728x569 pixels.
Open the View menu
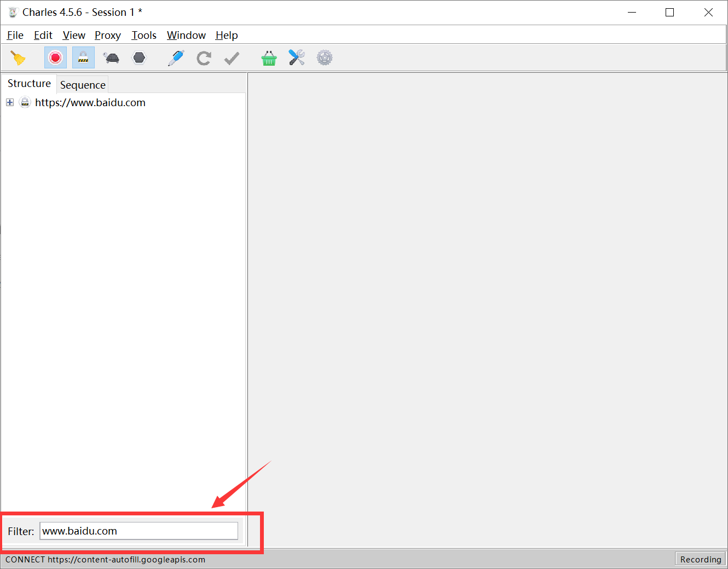[74, 36]
